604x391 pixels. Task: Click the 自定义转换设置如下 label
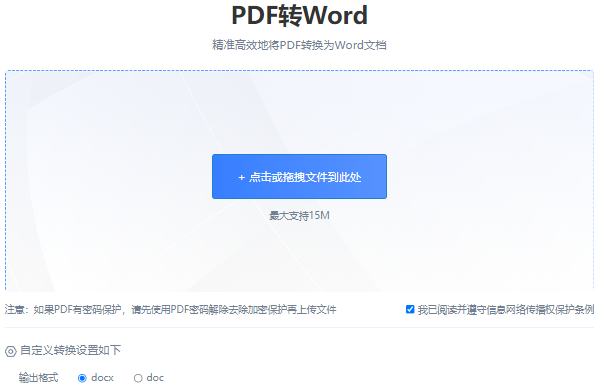(x=70, y=350)
